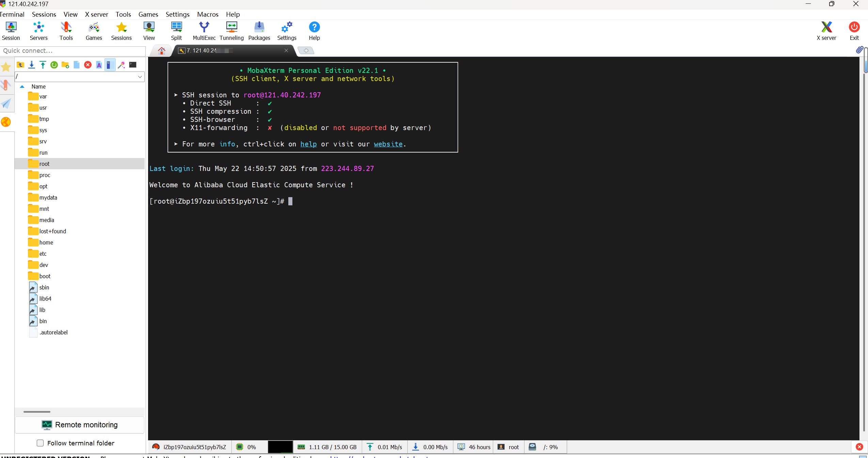This screenshot has height=458, width=868.
Task: Switch to the 121.40 SSH session tab
Action: (231, 50)
